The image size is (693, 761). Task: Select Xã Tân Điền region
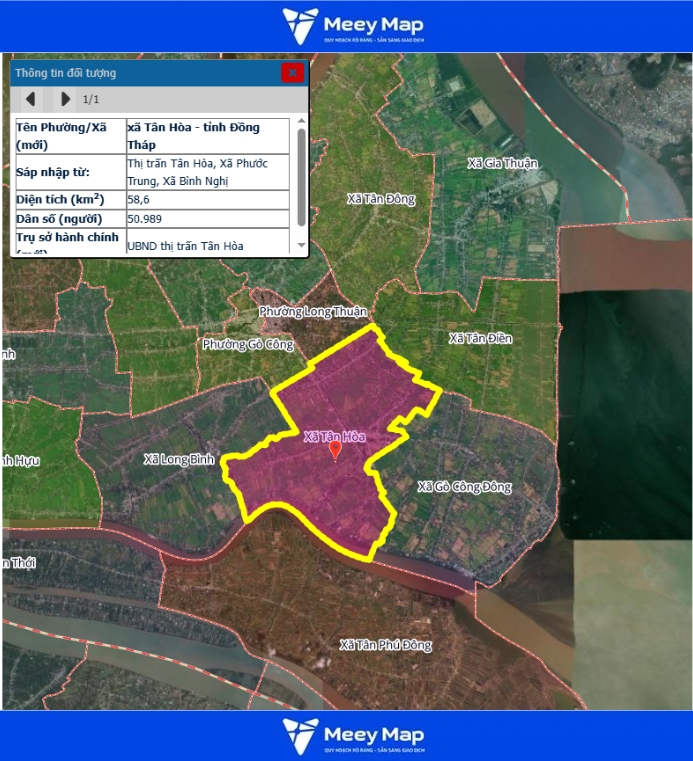pyautogui.click(x=480, y=338)
